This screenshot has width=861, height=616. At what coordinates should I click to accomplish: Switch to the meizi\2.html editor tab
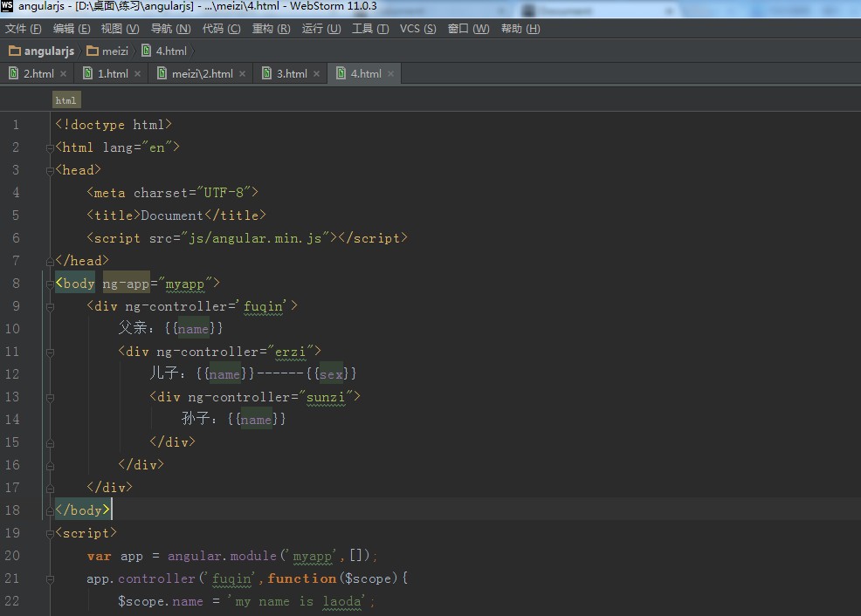tap(202, 73)
